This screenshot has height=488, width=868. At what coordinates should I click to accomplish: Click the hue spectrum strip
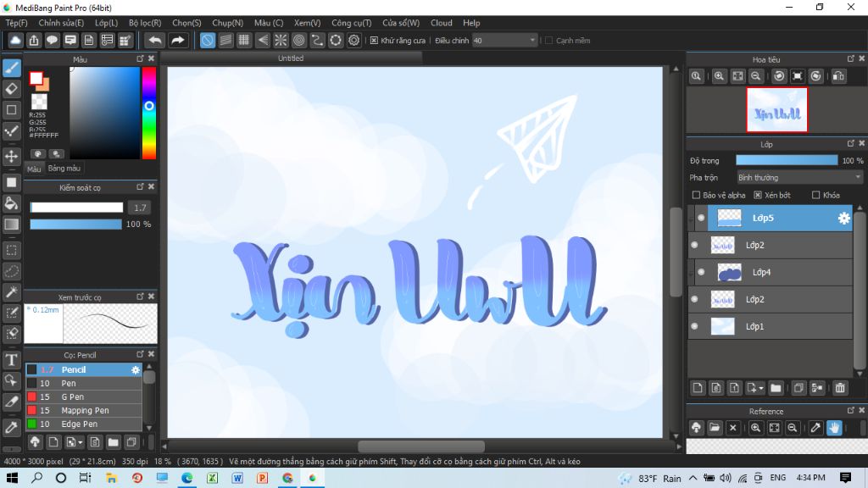149,113
